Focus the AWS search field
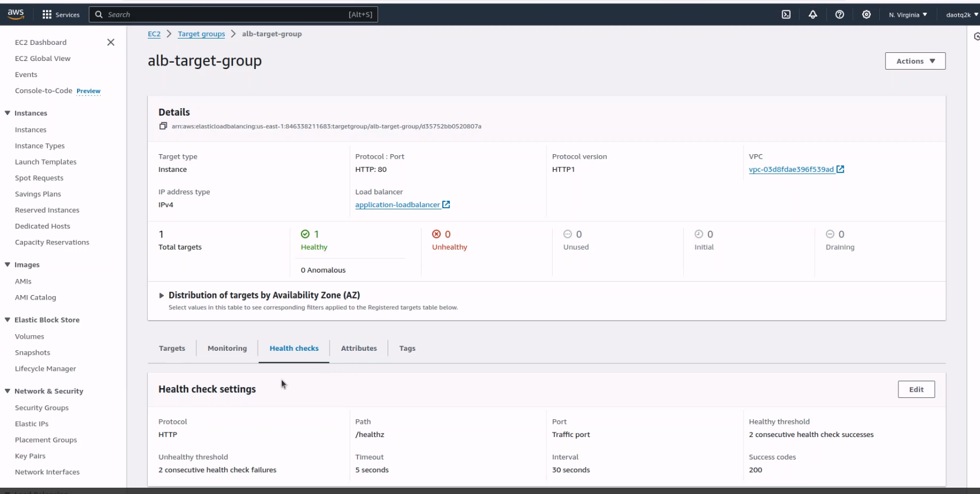This screenshot has height=494, width=980. pos(233,14)
